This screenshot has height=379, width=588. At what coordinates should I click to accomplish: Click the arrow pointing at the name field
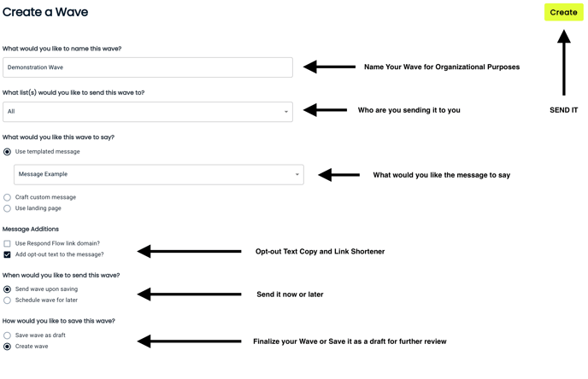(329, 67)
